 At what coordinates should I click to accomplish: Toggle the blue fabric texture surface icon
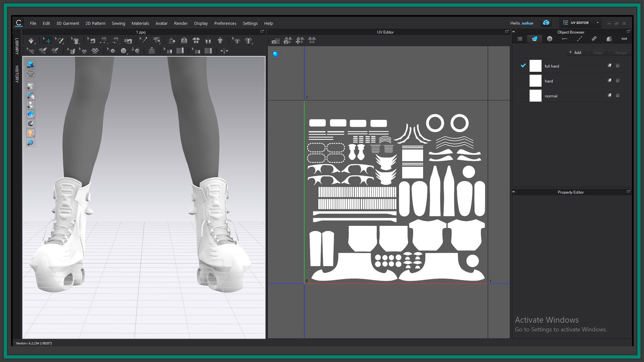pyautogui.click(x=31, y=114)
